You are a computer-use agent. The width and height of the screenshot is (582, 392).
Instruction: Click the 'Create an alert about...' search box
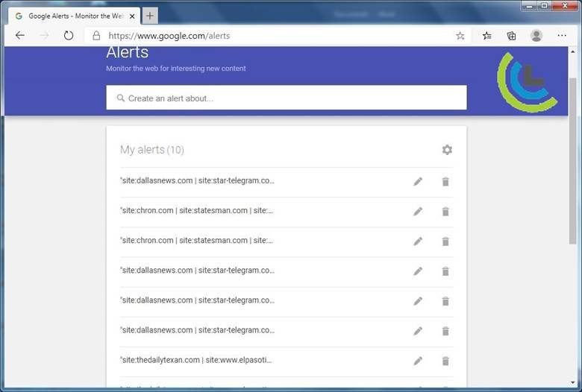click(x=287, y=98)
